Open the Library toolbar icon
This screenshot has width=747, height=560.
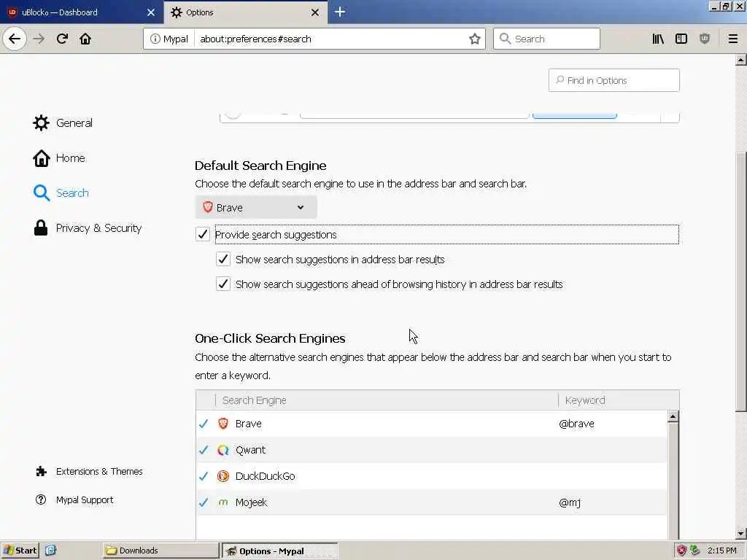pyautogui.click(x=658, y=39)
